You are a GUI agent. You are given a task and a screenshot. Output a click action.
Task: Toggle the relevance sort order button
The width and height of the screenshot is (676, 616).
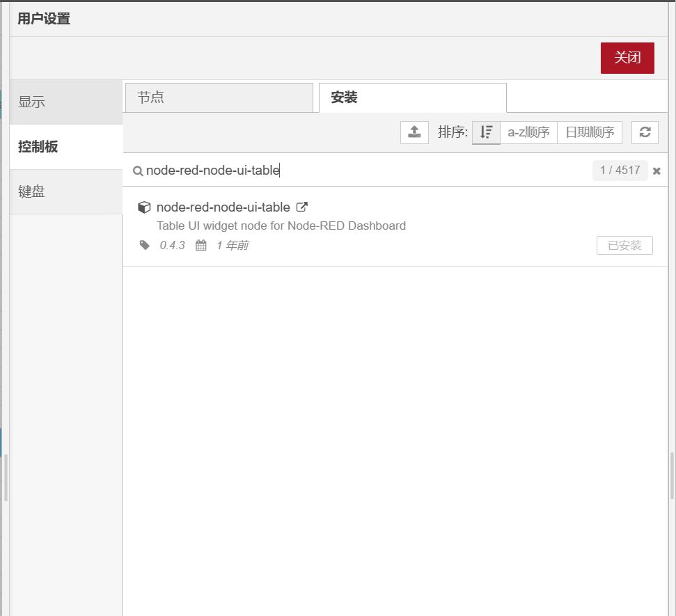pyautogui.click(x=486, y=132)
